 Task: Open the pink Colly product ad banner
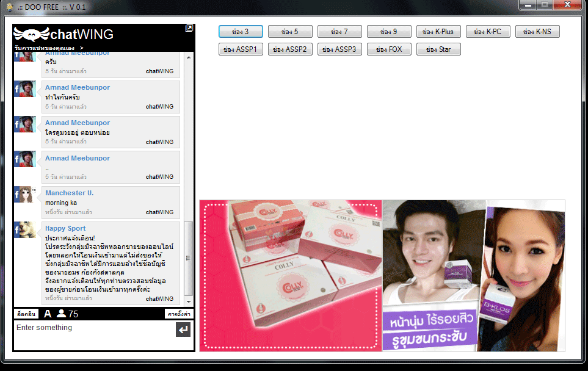click(x=291, y=275)
